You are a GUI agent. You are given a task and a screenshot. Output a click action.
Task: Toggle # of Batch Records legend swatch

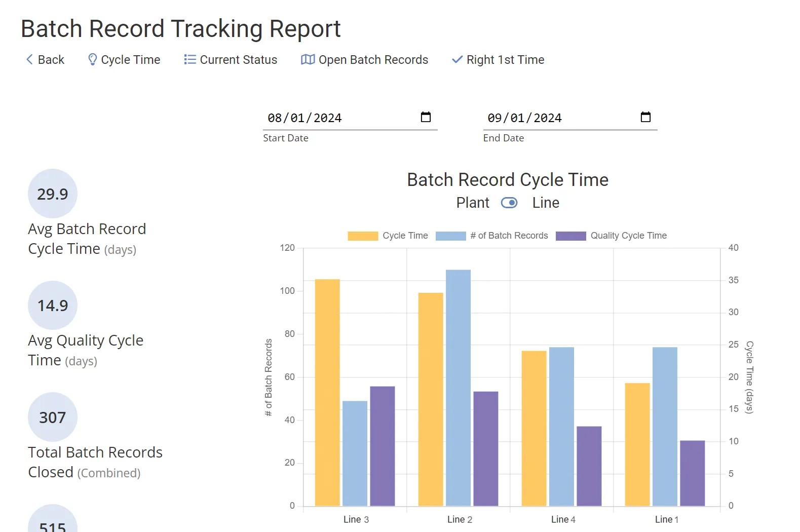450,236
